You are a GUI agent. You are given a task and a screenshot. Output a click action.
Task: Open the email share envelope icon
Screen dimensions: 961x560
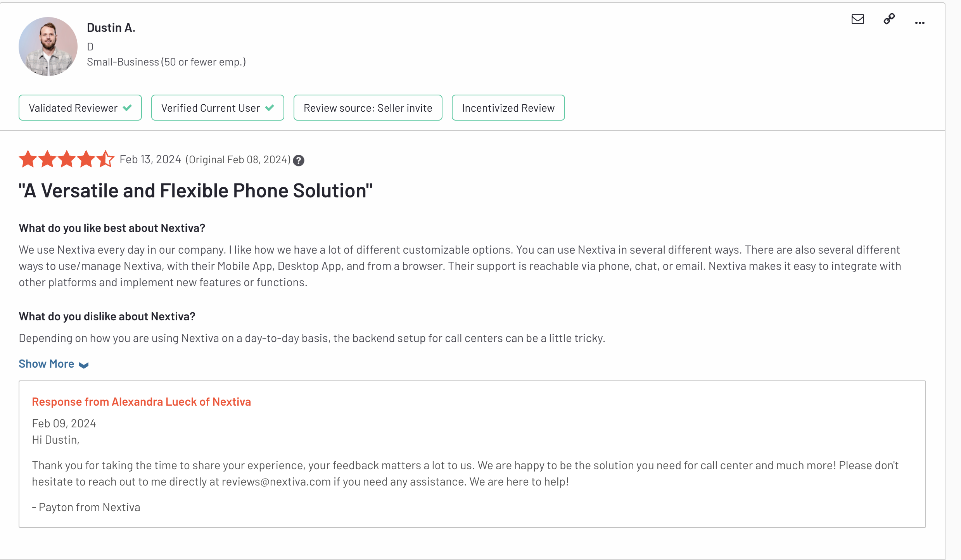[x=857, y=19]
